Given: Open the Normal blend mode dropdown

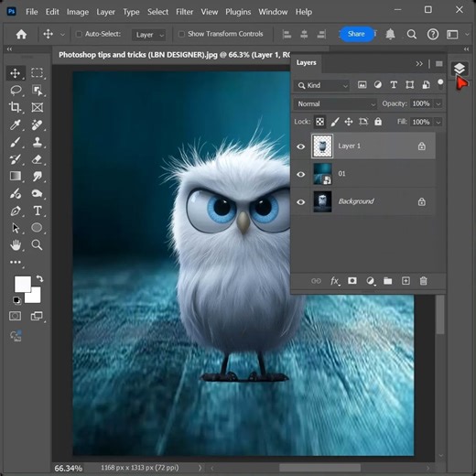Looking at the screenshot, I should 335,103.
